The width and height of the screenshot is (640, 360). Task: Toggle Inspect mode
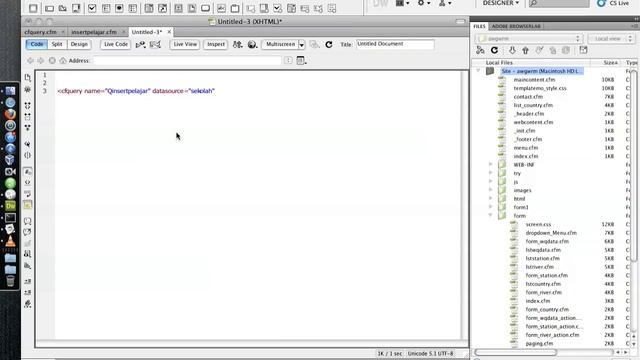click(216, 44)
